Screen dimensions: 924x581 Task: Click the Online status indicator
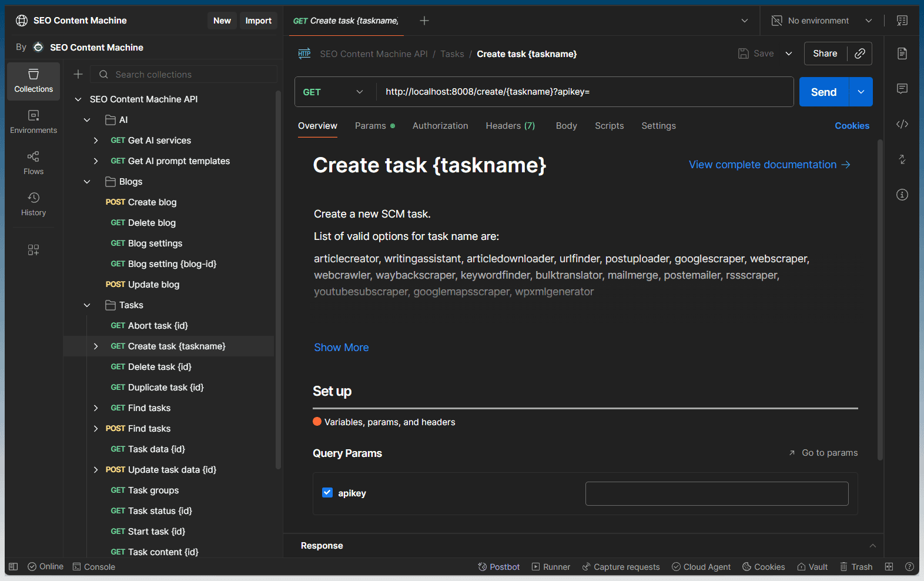click(46, 567)
